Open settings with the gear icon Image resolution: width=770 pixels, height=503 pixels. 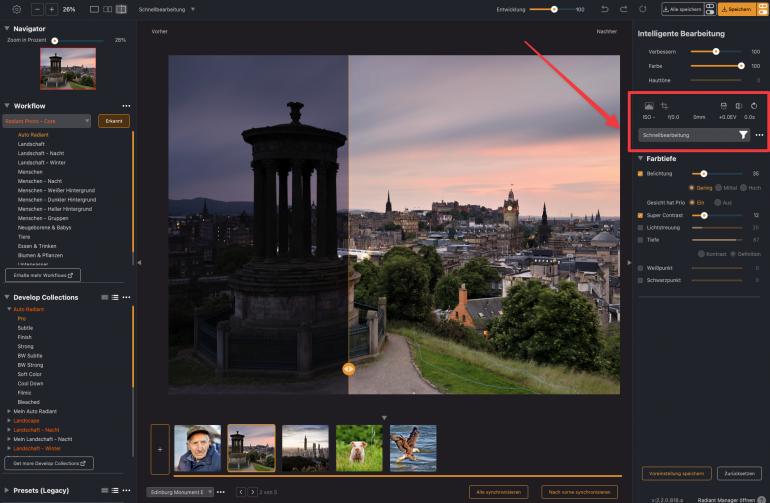[16, 9]
